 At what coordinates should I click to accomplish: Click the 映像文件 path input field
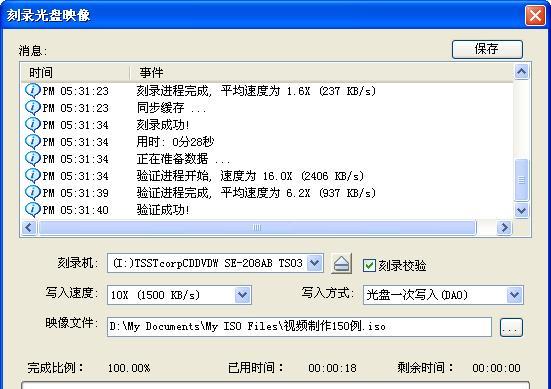click(299, 327)
